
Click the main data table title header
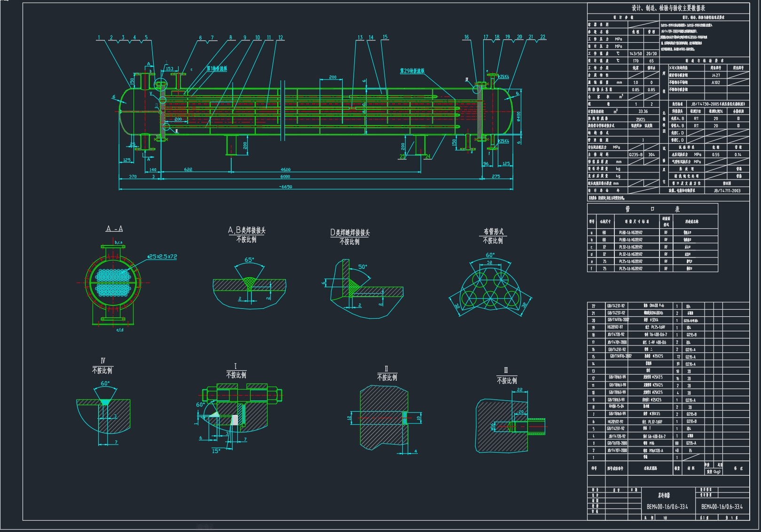(668, 8)
